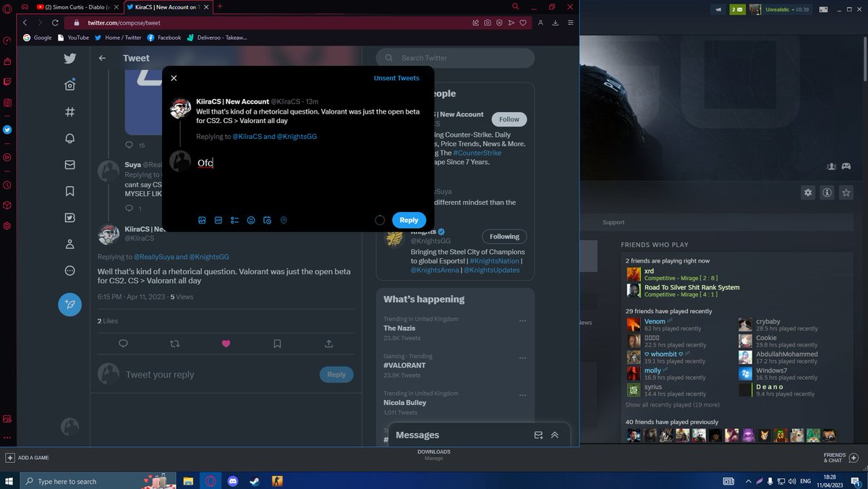Open more options for Nicola Bulley trend

(522, 394)
